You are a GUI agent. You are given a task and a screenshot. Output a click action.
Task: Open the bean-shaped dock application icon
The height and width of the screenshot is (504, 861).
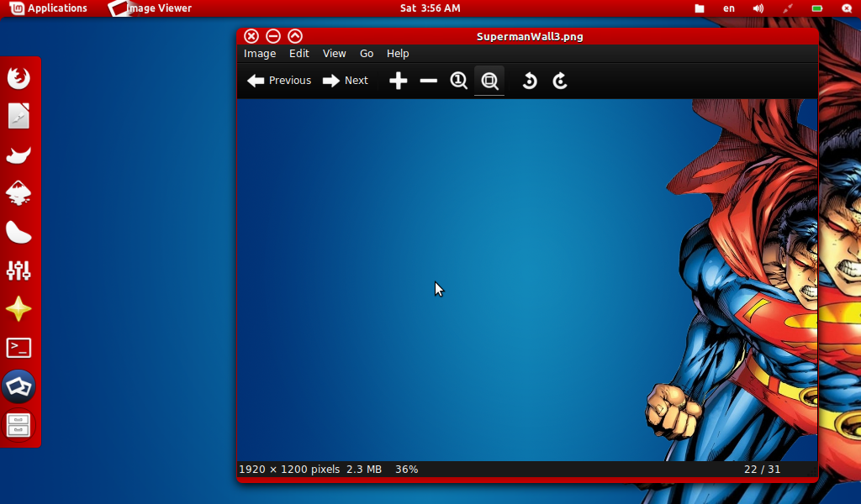pos(18,232)
